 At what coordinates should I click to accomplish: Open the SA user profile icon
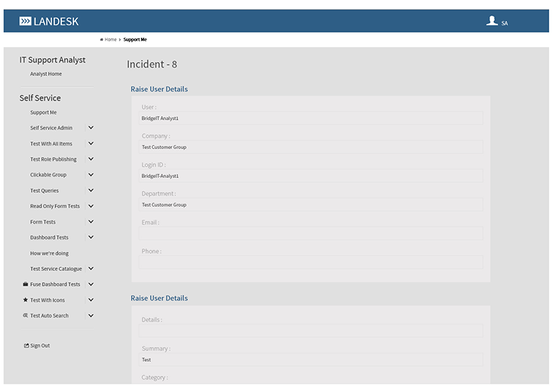click(x=492, y=21)
